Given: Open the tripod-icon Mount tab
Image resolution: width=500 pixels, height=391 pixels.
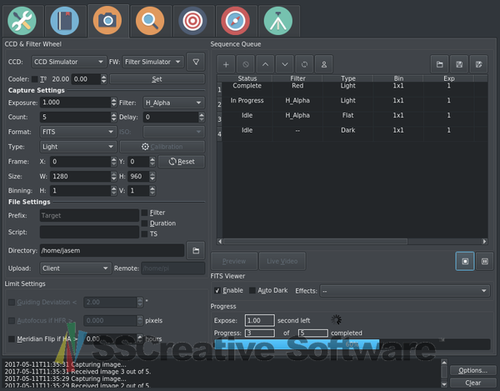Looking at the screenshot, I should coord(278,21).
